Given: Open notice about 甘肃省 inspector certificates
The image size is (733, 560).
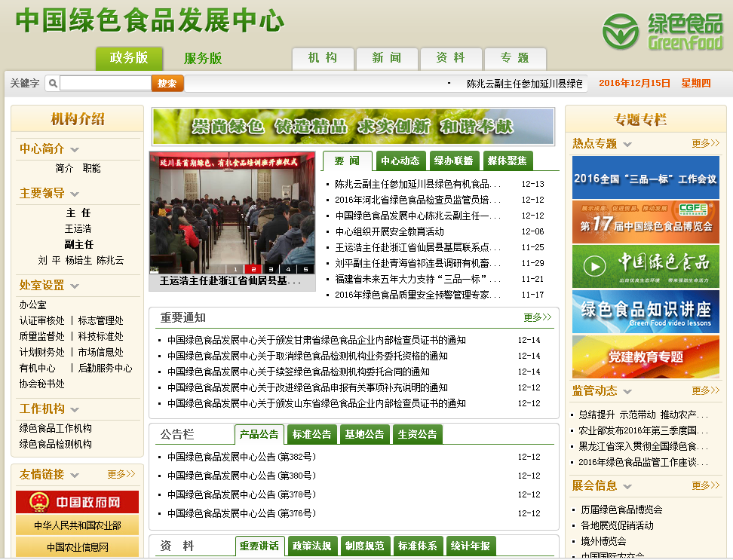Looking at the screenshot, I should (317, 340).
